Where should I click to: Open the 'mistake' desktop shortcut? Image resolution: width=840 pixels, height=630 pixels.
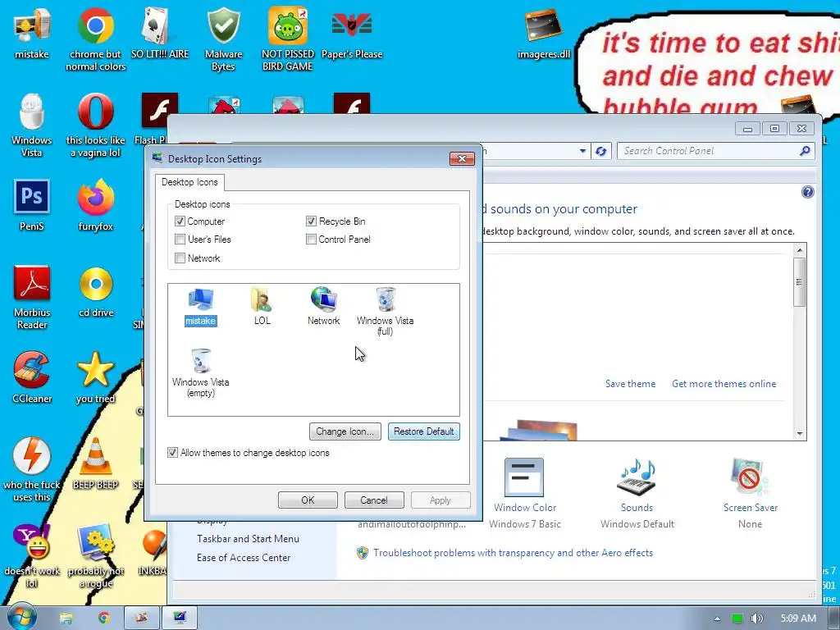32,33
